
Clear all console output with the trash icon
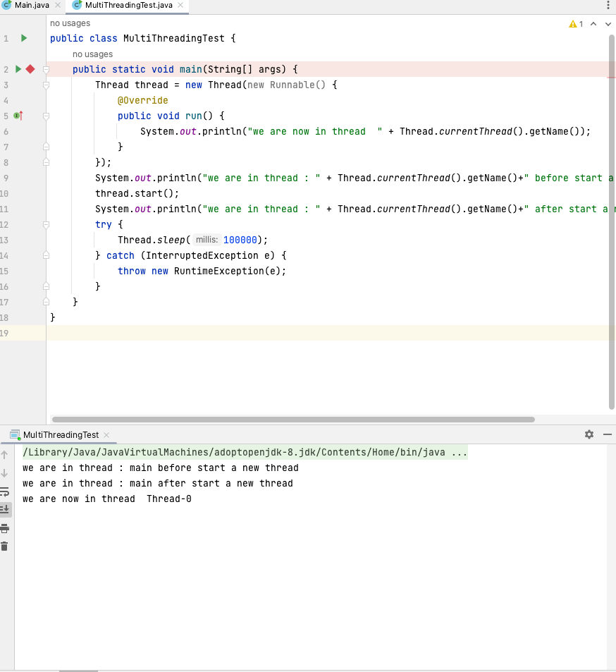(4, 546)
